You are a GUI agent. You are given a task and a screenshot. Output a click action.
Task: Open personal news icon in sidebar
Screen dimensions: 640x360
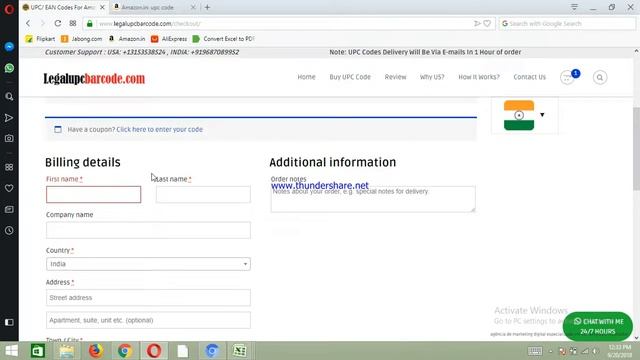click(x=9, y=209)
